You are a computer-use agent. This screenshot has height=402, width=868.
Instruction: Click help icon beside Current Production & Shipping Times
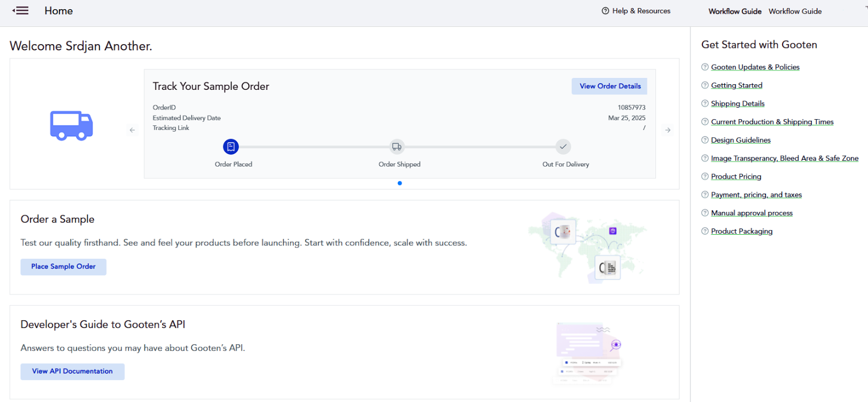(x=705, y=122)
